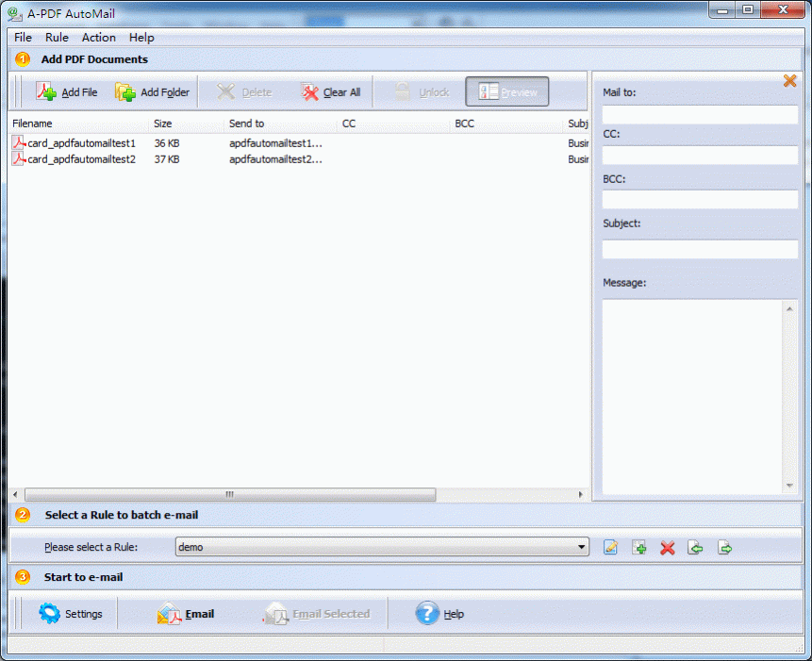
Task: Toggle the Preview panel button
Action: point(507,91)
